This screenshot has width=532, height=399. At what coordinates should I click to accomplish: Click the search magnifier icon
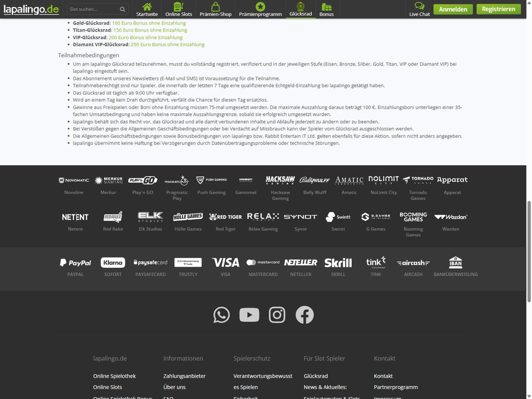point(122,9)
